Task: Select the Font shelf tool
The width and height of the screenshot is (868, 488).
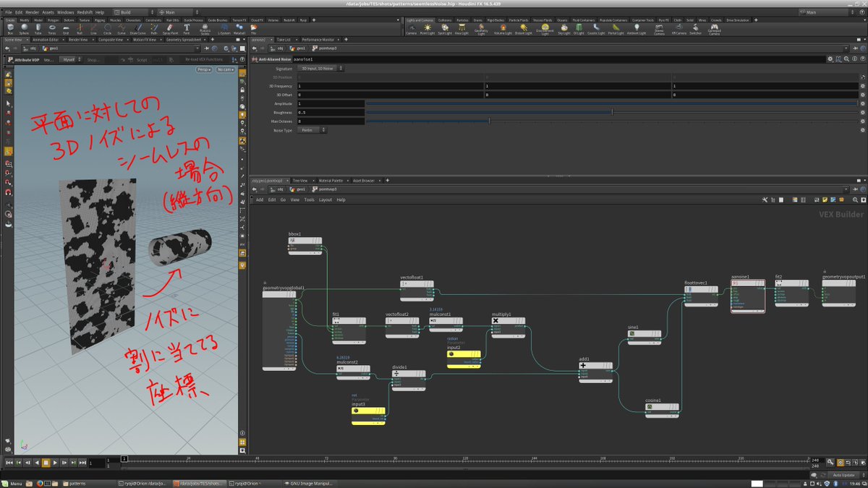Action: [x=186, y=29]
